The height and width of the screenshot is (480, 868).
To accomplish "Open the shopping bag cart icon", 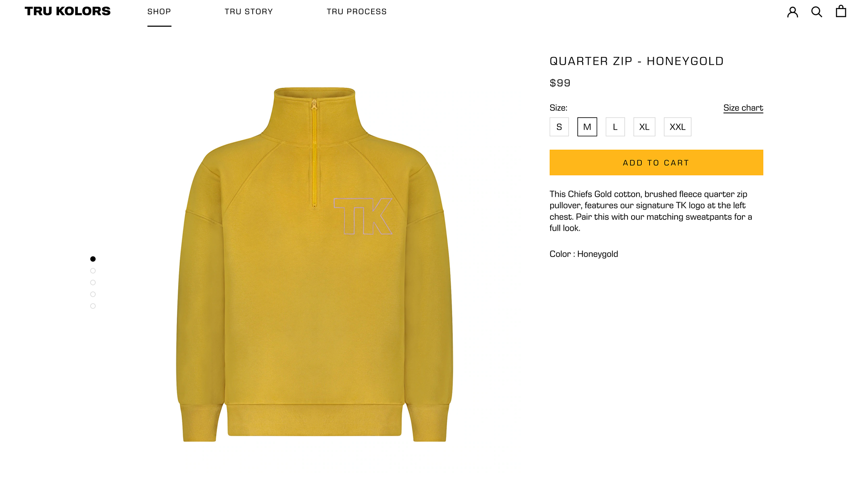I will tap(841, 11).
